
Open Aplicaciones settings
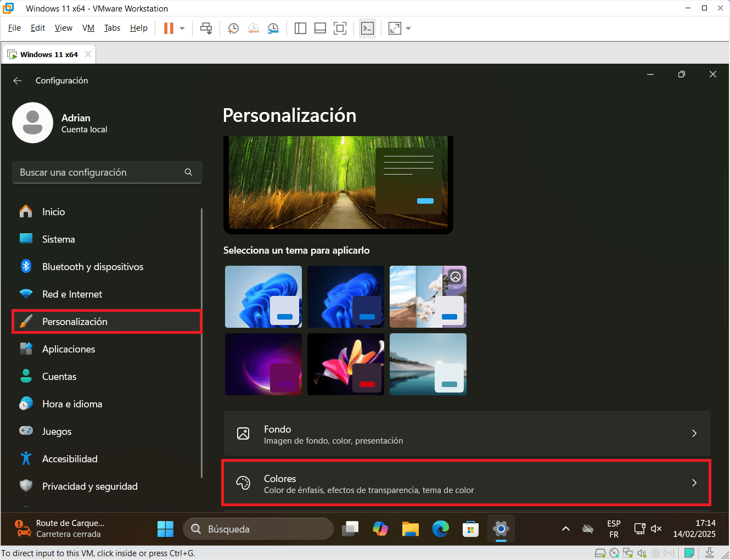107,349
